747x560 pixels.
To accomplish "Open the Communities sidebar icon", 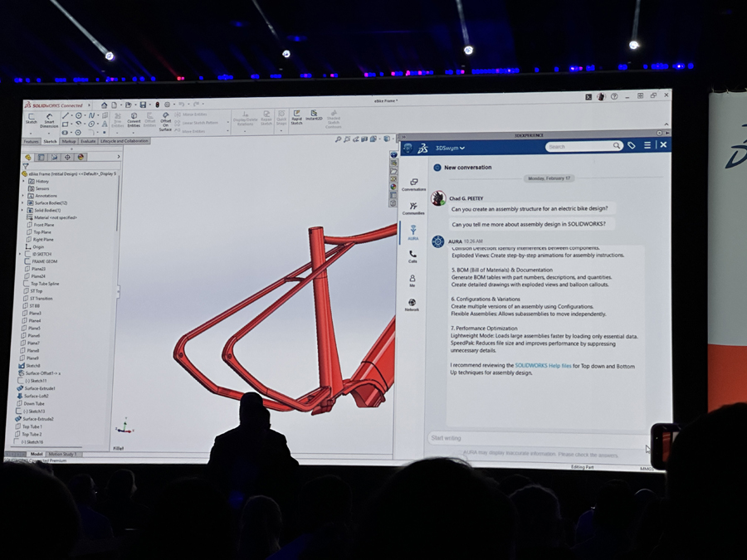I will [x=413, y=209].
